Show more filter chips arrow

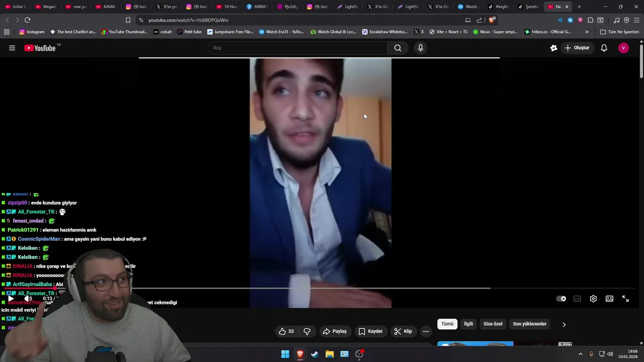[x=564, y=324]
